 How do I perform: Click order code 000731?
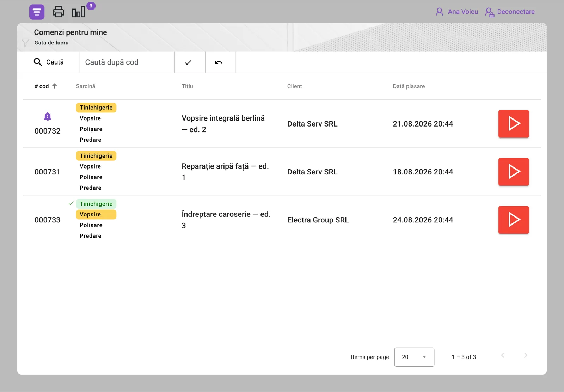click(x=47, y=172)
